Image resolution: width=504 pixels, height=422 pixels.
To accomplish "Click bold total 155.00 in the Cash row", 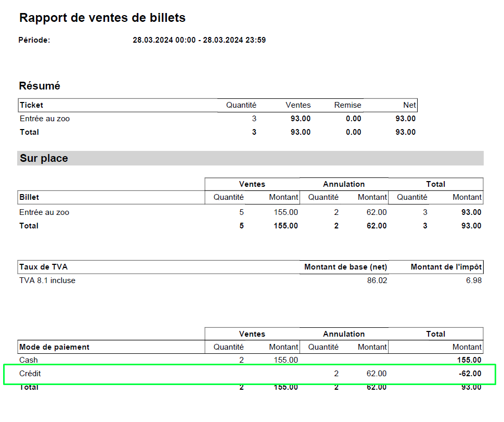I will click(469, 360).
